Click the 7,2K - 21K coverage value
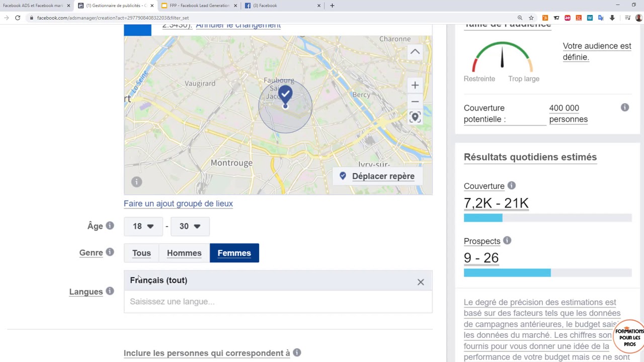The height and width of the screenshot is (362, 644). point(496,203)
